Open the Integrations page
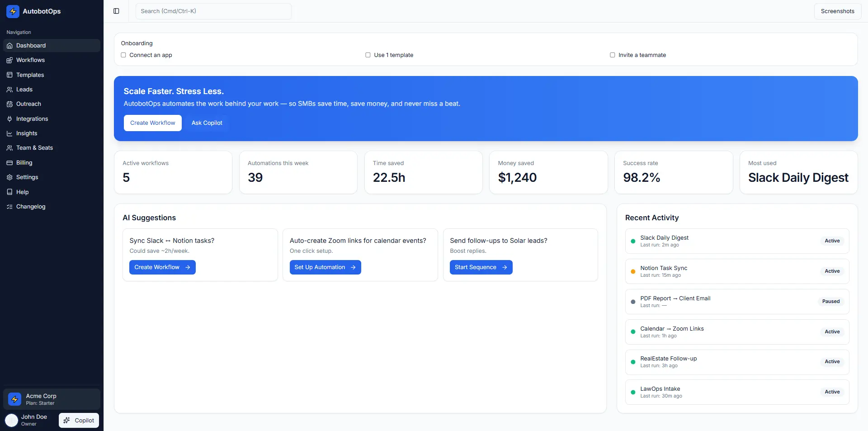868x431 pixels. (x=52, y=119)
